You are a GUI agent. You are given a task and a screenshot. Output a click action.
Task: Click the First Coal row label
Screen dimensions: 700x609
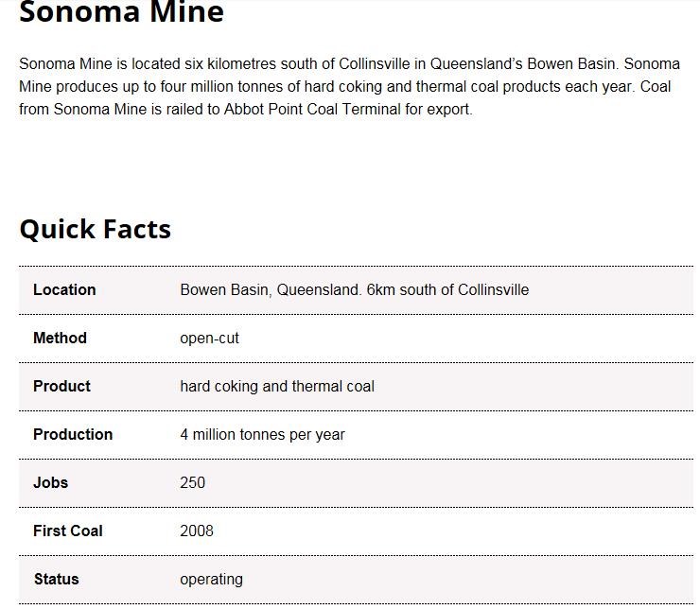coord(68,531)
